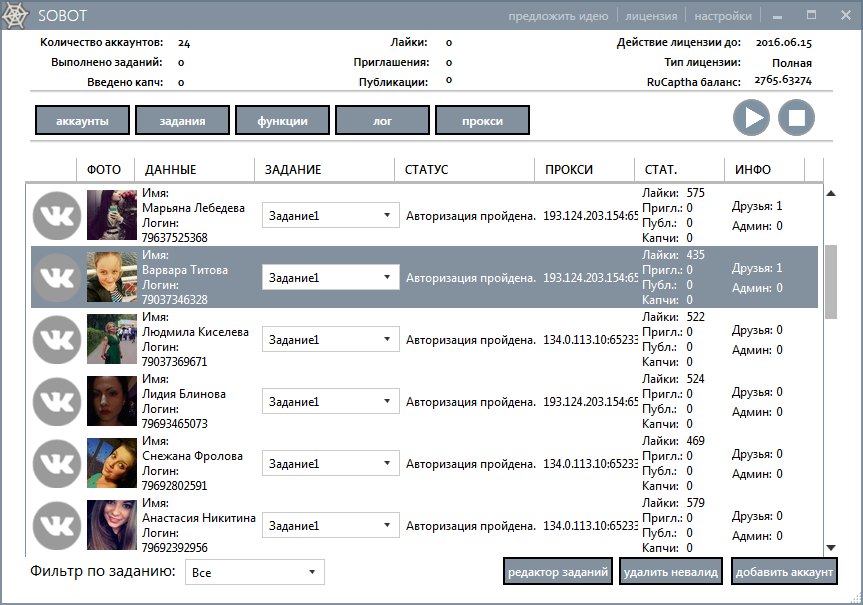The image size is (863, 605).
Task: Open the лог tab
Action: click(382, 121)
